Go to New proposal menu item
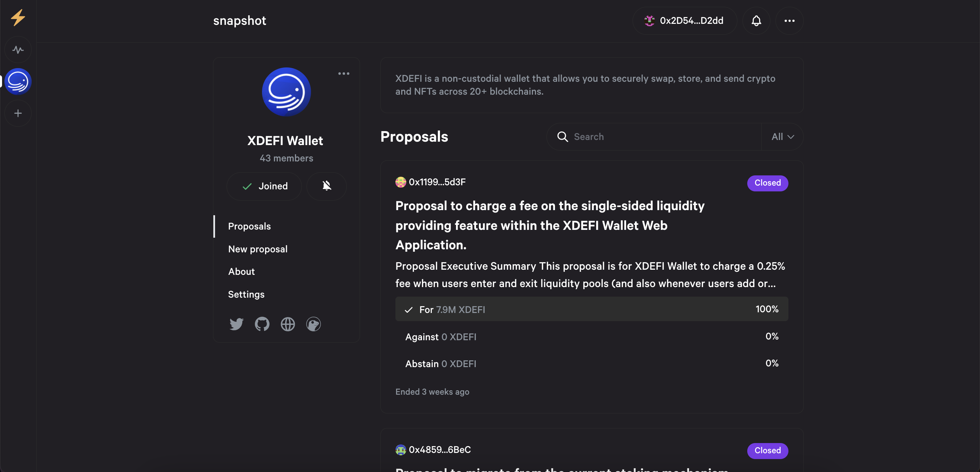980x472 pixels. [x=258, y=249]
